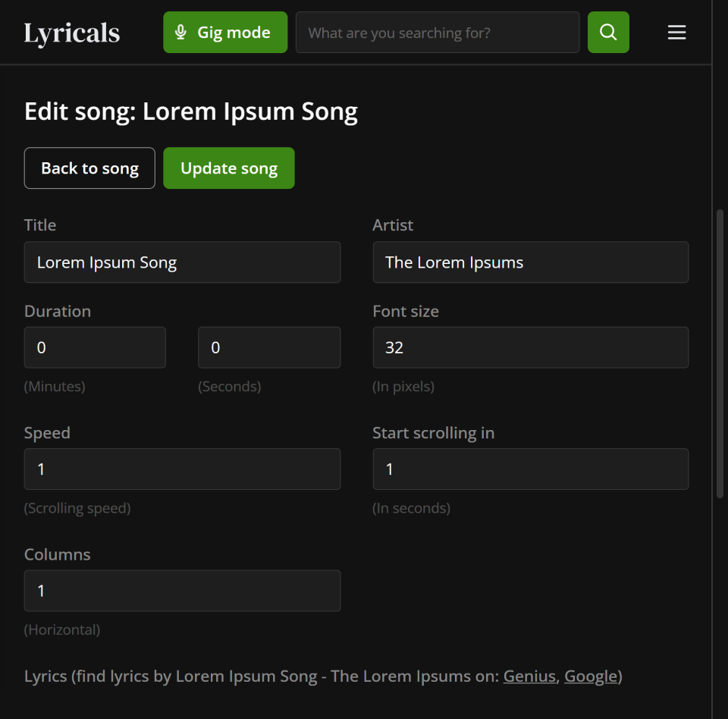Click the Title field label
The height and width of the screenshot is (719, 728).
[x=40, y=225]
